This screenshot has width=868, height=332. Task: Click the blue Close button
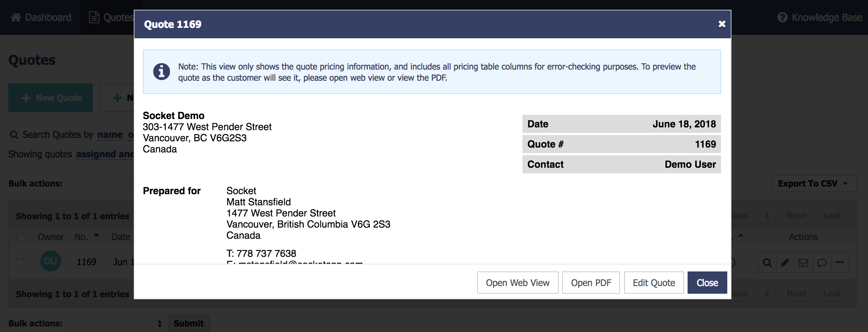(707, 283)
